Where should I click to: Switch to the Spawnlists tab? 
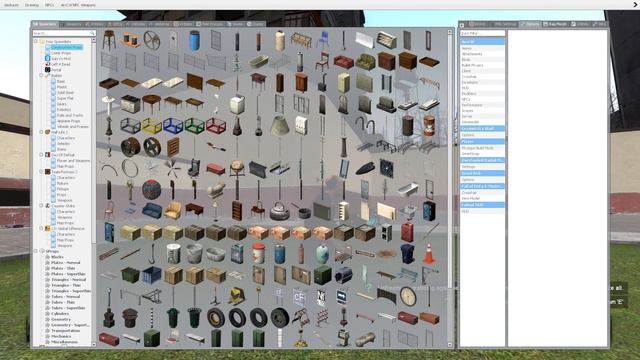pyautogui.click(x=45, y=24)
